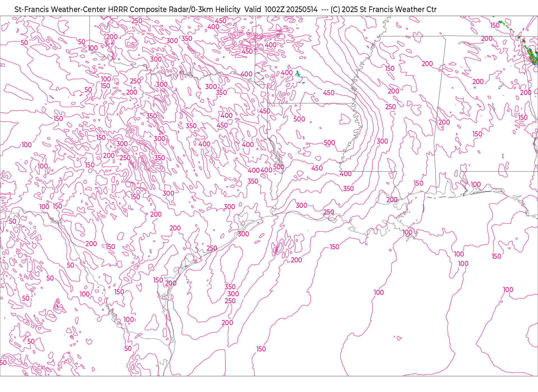Click the 300 label stacked between 350 and 250
The width and height of the screenshot is (538, 392).
tap(233, 294)
